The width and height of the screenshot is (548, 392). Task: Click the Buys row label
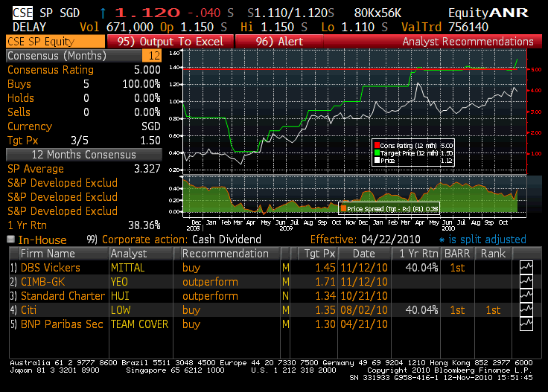point(19,84)
